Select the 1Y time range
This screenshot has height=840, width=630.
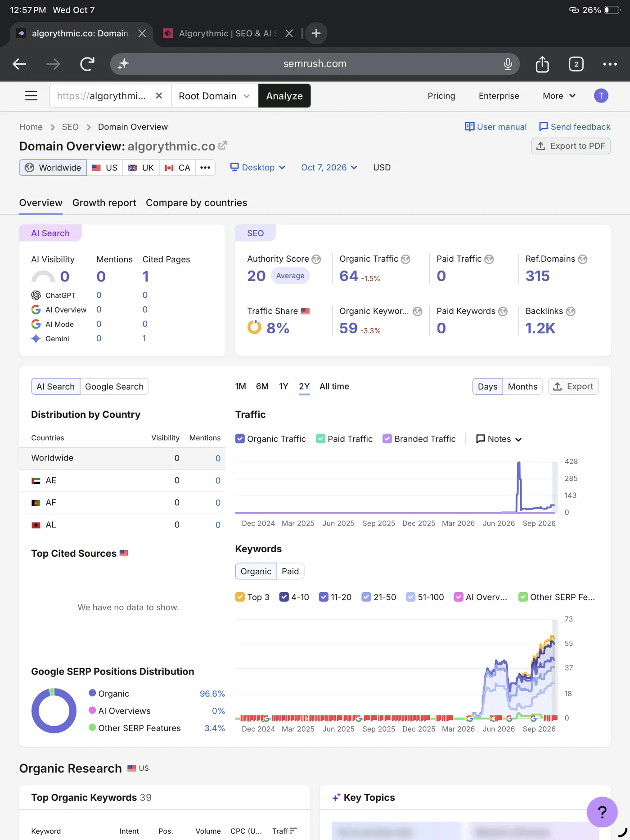283,386
